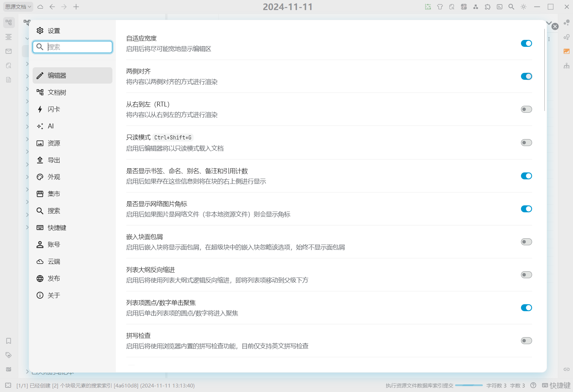Click the search magnifier icon in top toolbar
This screenshot has width=573, height=392.
(x=511, y=7)
